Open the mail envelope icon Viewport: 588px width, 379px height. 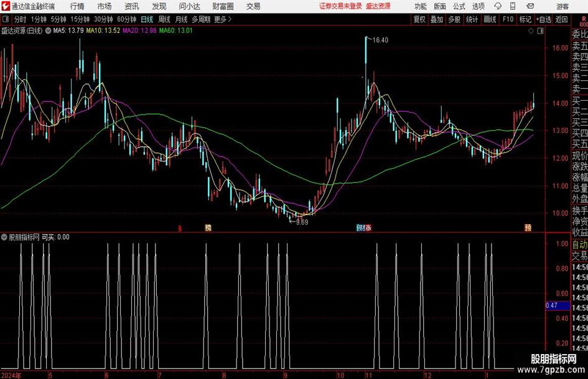click(x=530, y=6)
